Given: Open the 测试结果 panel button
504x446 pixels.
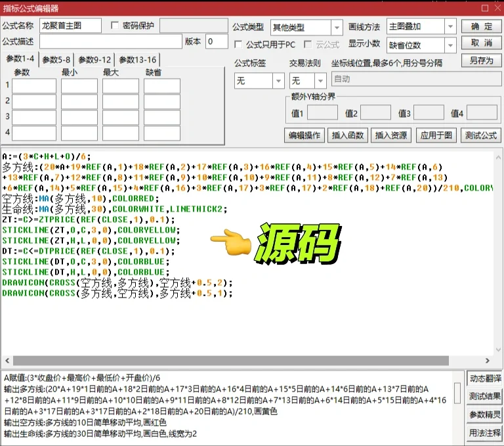Looking at the screenshot, I should tap(485, 397).
